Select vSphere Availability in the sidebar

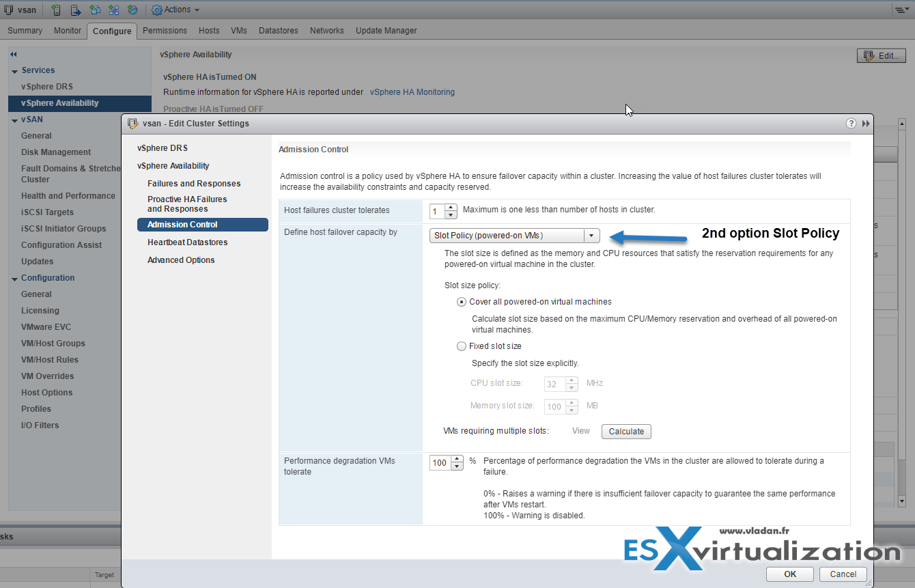click(x=80, y=103)
